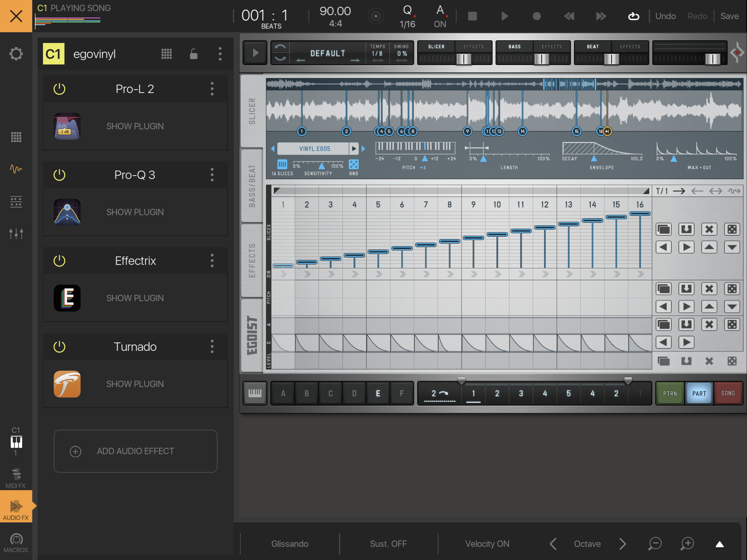This screenshot has width=747, height=560.
Task: Open the C1 keyboard icon in sidebar
Action: point(16,441)
